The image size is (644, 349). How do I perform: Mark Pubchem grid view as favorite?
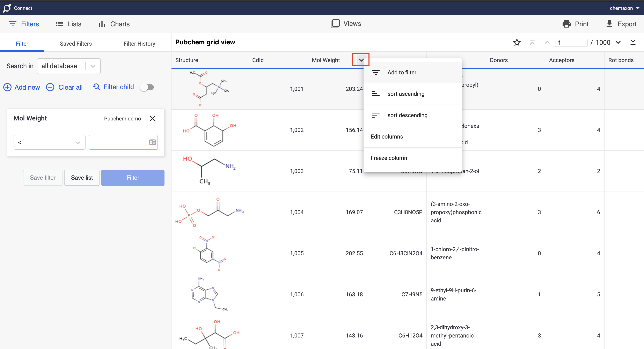(517, 43)
